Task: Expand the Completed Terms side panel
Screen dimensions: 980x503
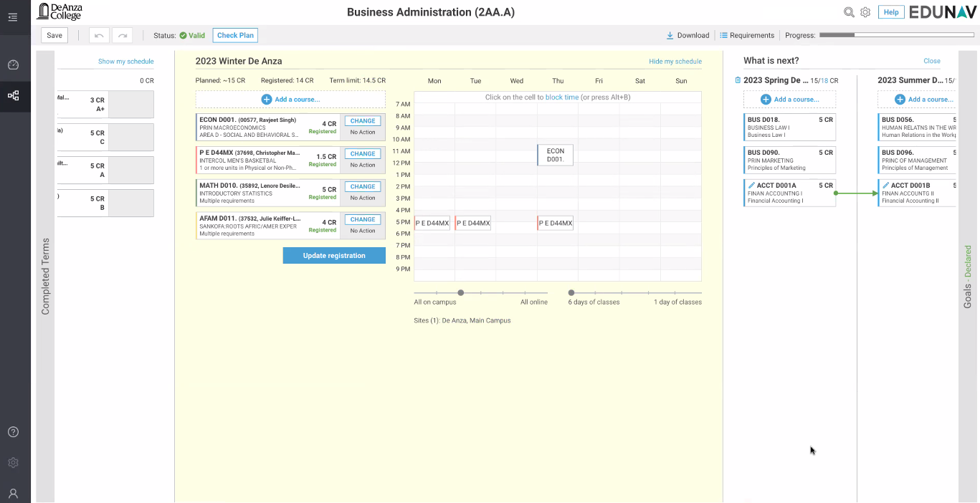Action: pos(45,276)
